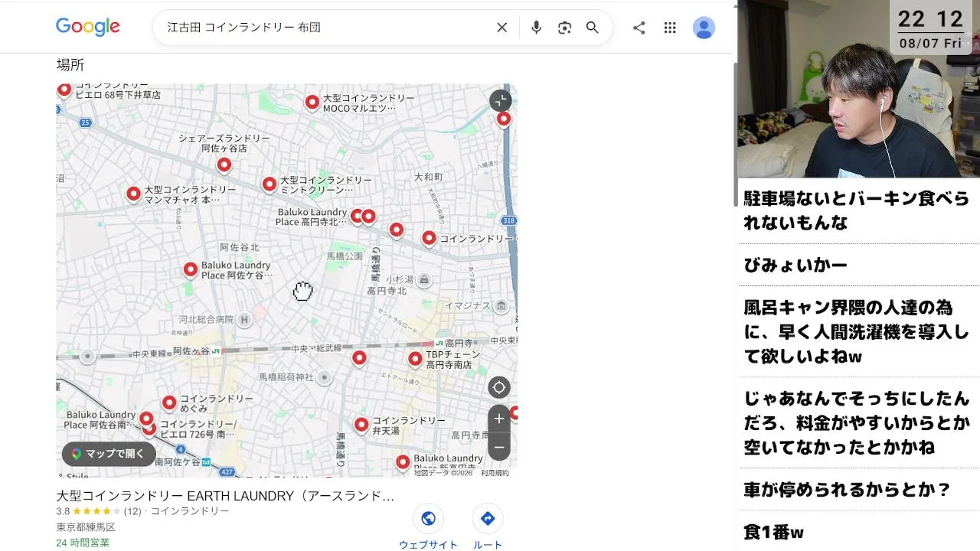980x551 pixels.
Task: Center map on your current location
Action: coord(498,387)
